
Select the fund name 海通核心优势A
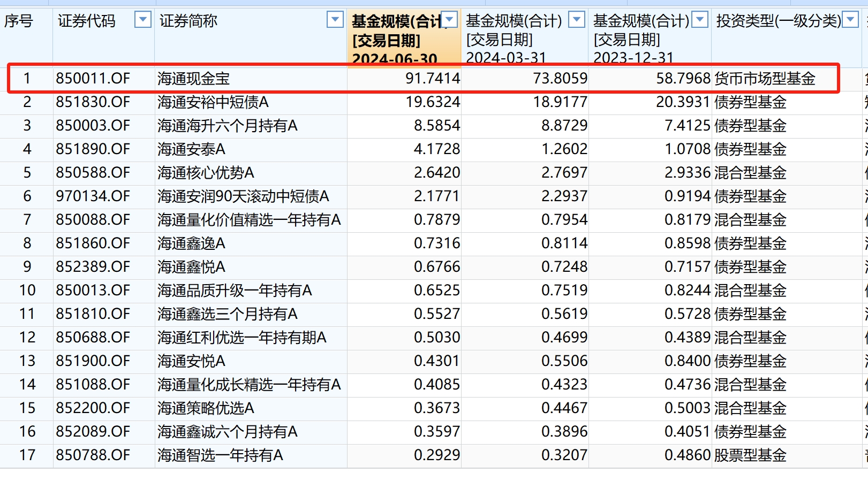(x=206, y=173)
